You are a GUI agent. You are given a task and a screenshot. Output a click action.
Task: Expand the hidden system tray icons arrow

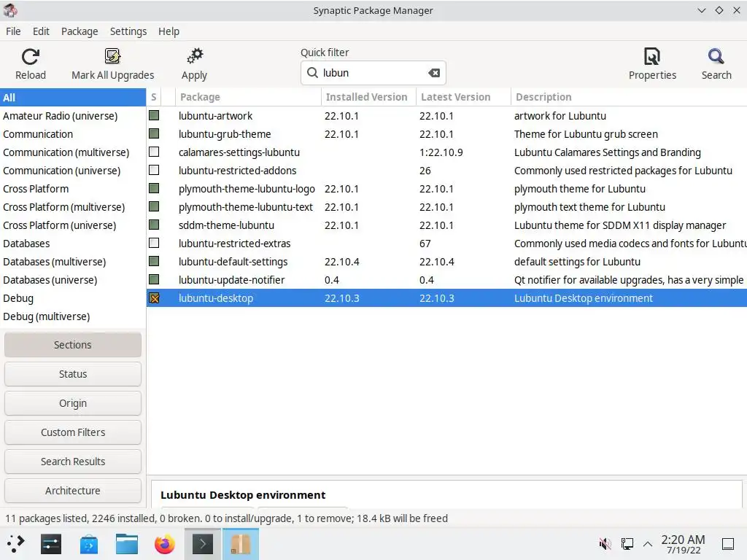pos(648,543)
